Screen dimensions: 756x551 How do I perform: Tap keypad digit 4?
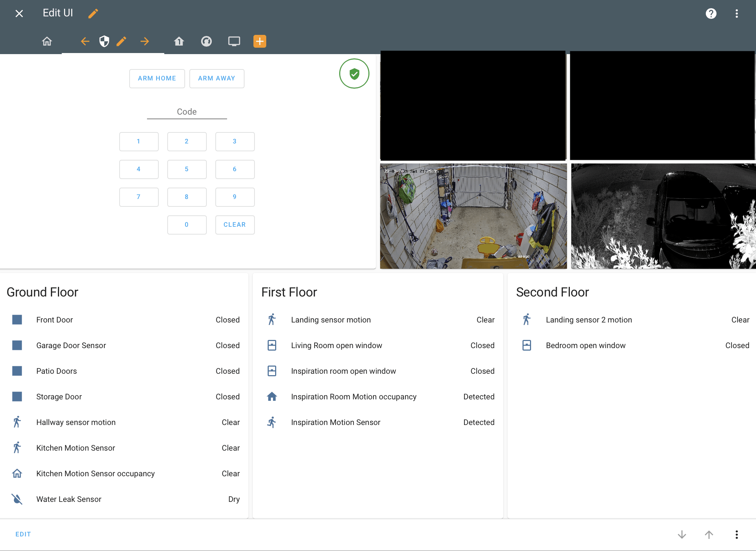[x=139, y=169]
